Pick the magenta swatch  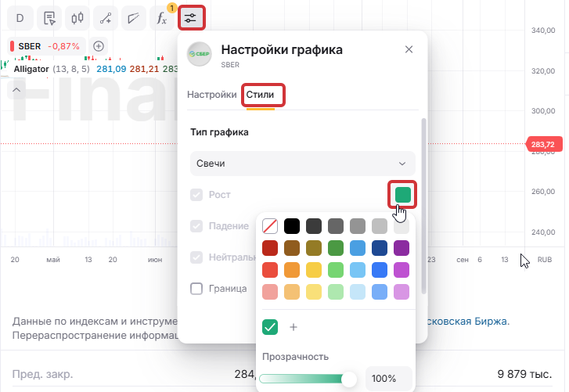402,270
